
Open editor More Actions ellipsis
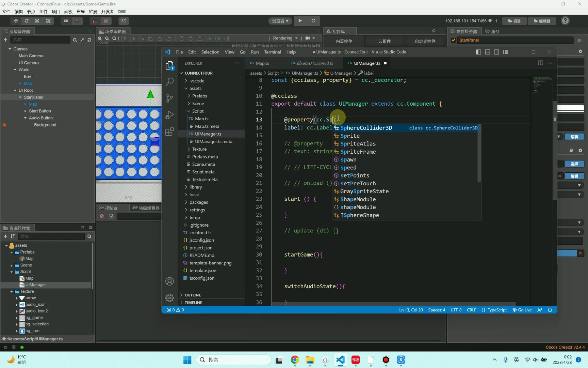[x=550, y=63]
